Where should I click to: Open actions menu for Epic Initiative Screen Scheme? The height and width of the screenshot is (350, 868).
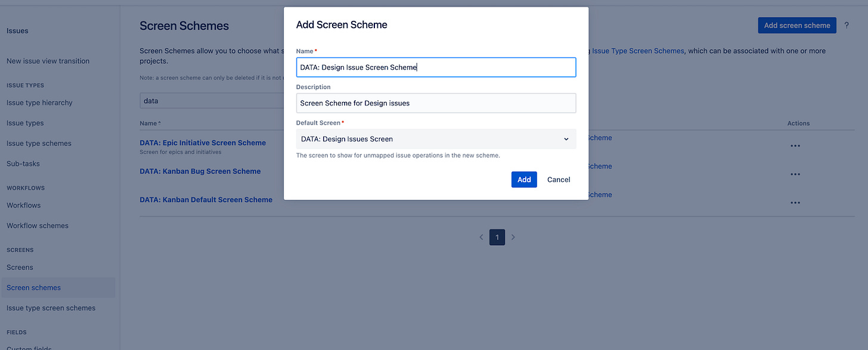795,145
